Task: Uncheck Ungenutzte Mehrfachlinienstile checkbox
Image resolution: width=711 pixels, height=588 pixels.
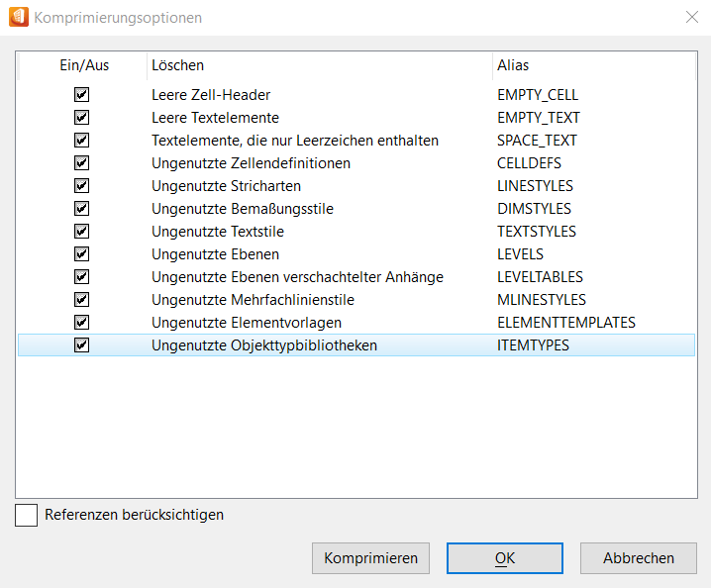Action: 82,300
